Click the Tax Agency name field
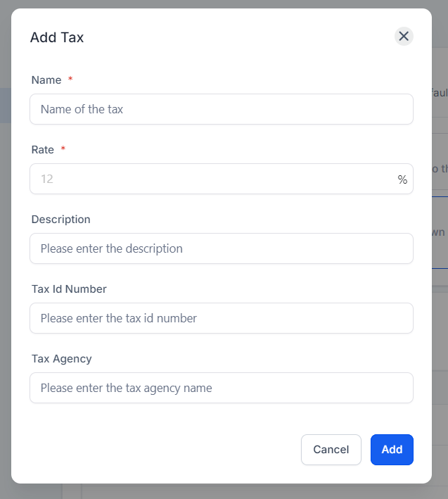448x499 pixels. pyautogui.click(x=222, y=388)
